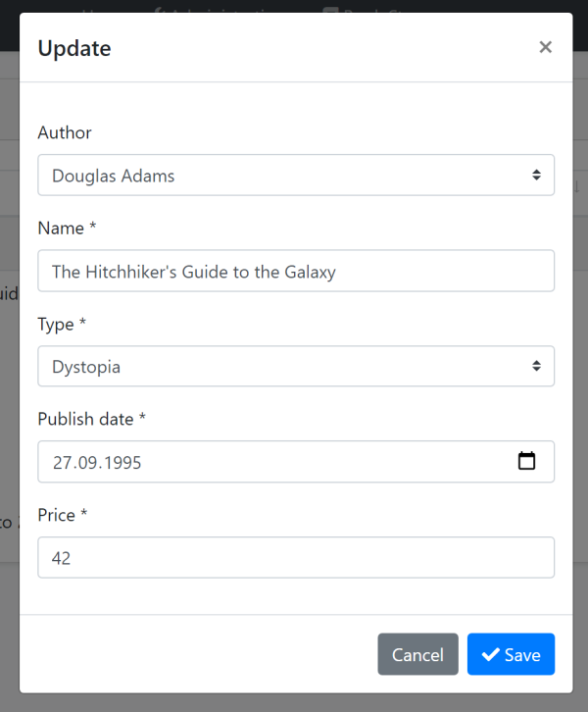Click the Update dialog title
Image resolution: width=588 pixels, height=712 pixels.
coord(74,48)
